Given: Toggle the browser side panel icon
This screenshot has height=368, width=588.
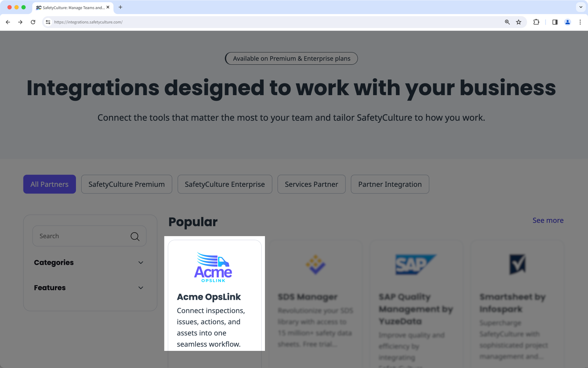Looking at the screenshot, I should pyautogui.click(x=555, y=22).
